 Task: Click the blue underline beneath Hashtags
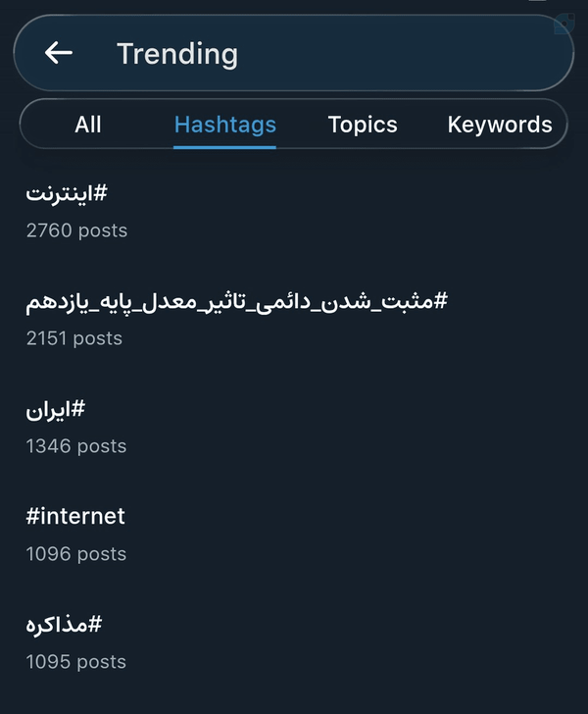point(224,147)
